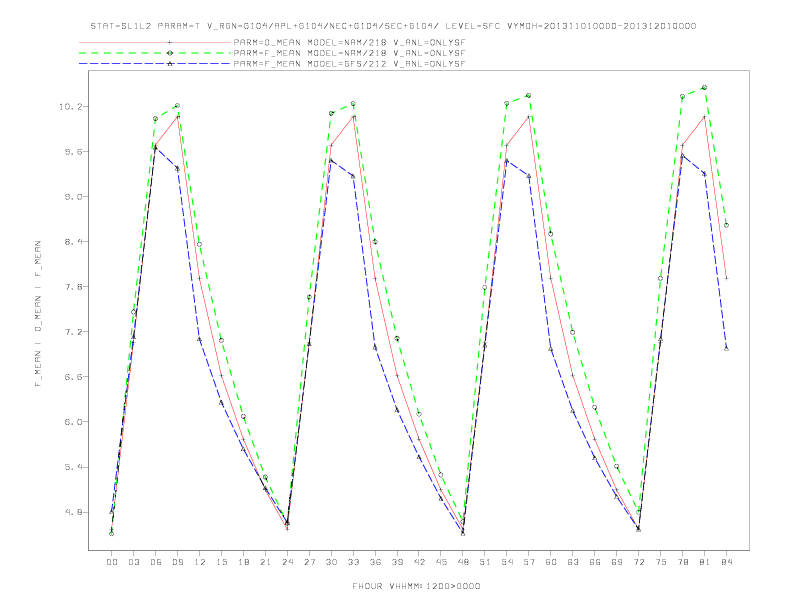Image resolution: width=792 pixels, height=612 pixels.
Task: Click the x-axis hour label 33
Action: 353,562
